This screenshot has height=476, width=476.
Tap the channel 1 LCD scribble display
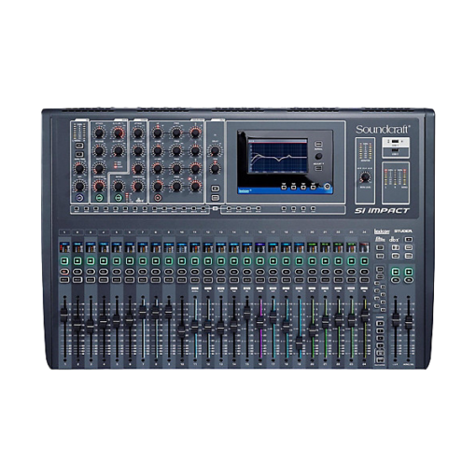click(64, 247)
